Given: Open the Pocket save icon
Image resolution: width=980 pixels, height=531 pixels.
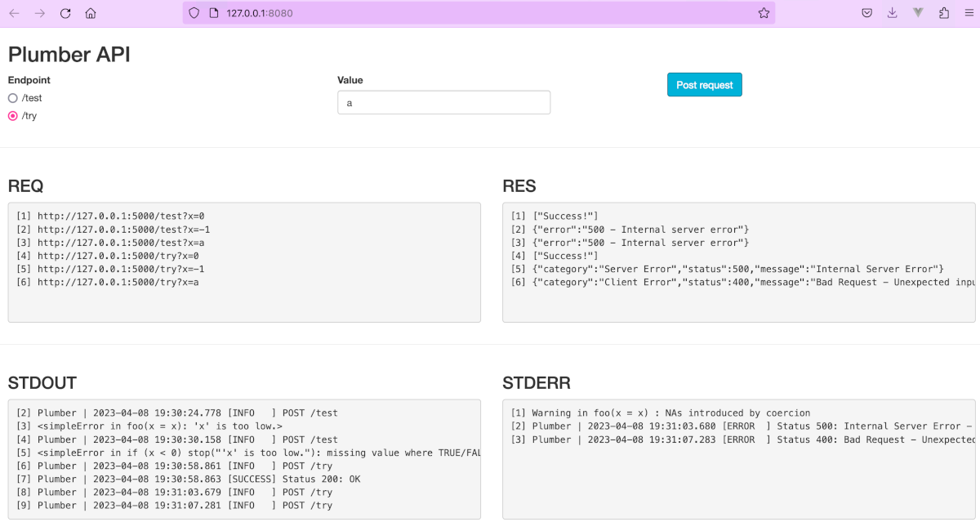Looking at the screenshot, I should (866, 13).
